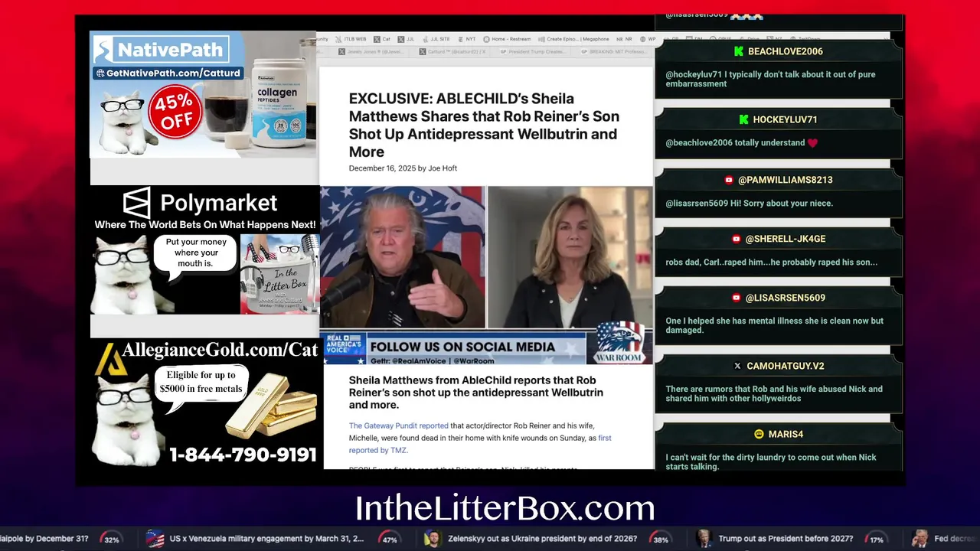
Task: Click the Kick icon beside HOCKEYLUV71
Action: coord(743,119)
